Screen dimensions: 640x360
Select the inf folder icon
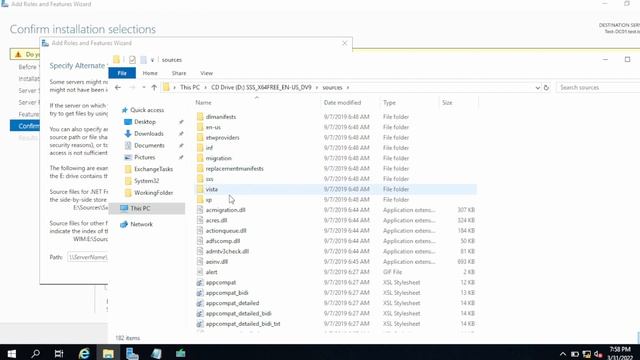(200, 148)
